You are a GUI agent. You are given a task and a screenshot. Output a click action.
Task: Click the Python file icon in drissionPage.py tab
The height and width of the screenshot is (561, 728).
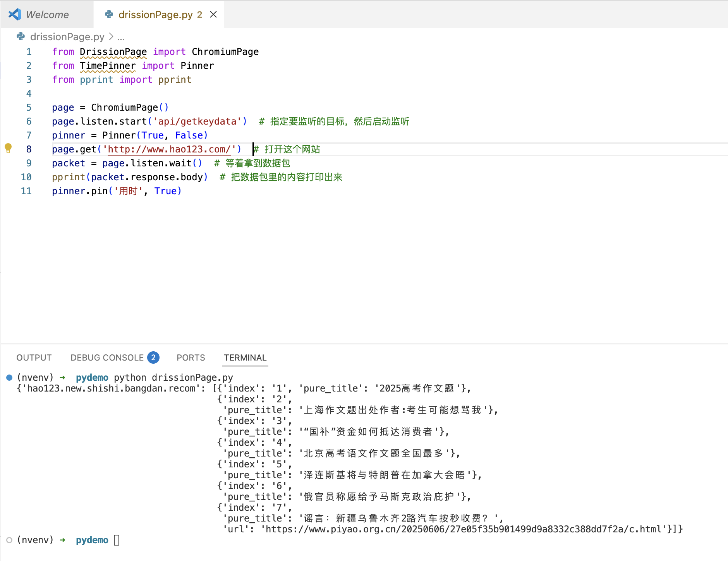click(109, 14)
